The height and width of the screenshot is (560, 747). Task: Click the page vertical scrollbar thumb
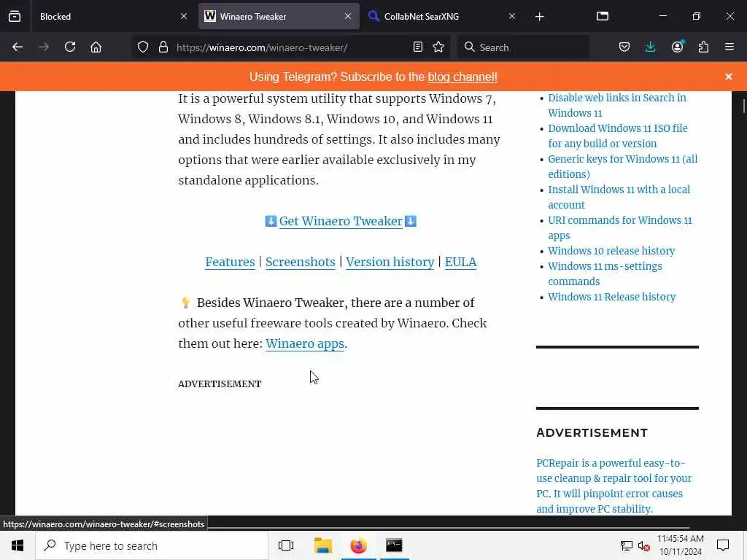pyautogui.click(x=743, y=106)
